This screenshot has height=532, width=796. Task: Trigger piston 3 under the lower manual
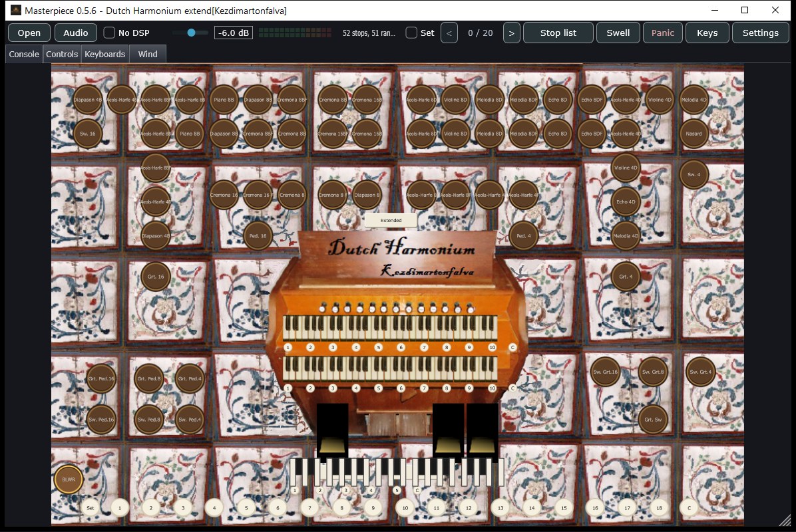[x=333, y=388]
